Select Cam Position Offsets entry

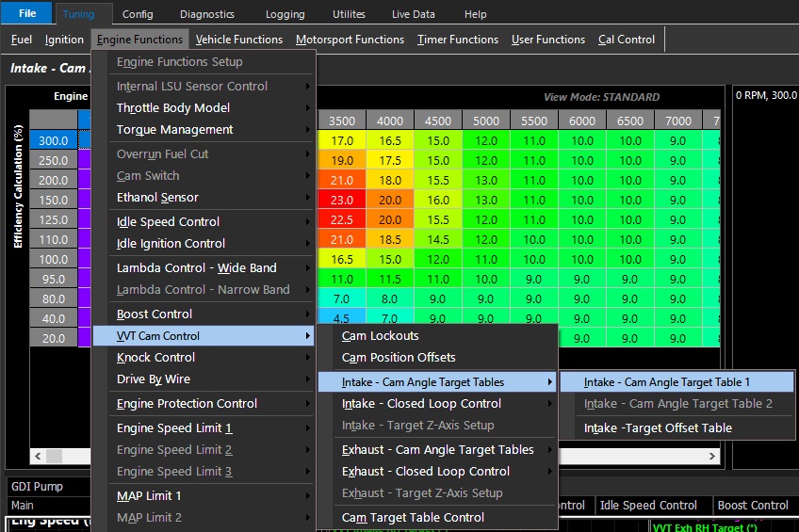[436, 358]
